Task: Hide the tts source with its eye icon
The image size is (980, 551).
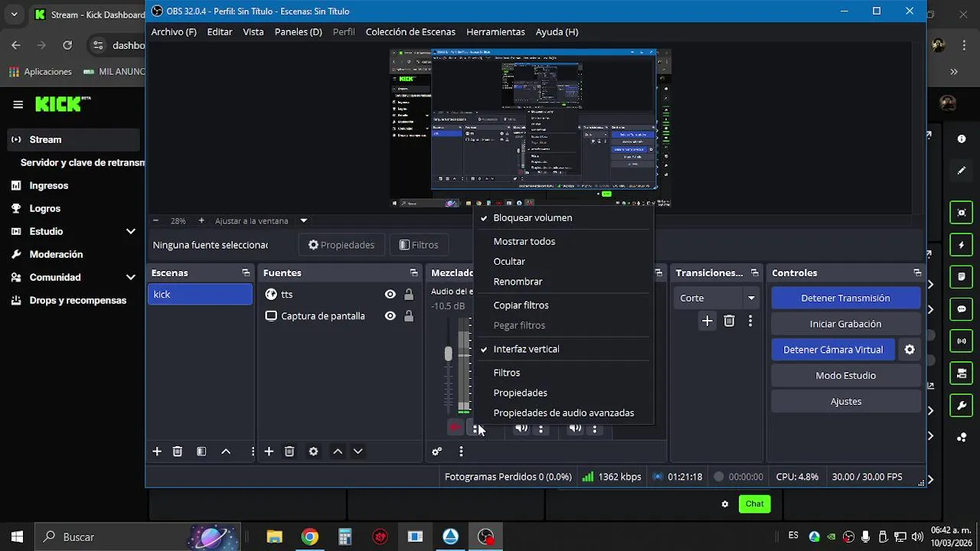Action: pos(390,295)
